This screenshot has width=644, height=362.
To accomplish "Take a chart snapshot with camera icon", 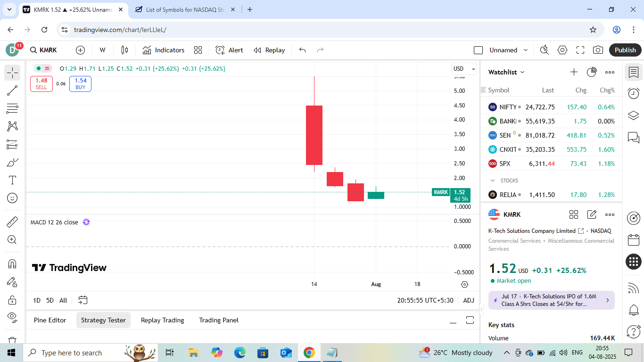I will [598, 50].
